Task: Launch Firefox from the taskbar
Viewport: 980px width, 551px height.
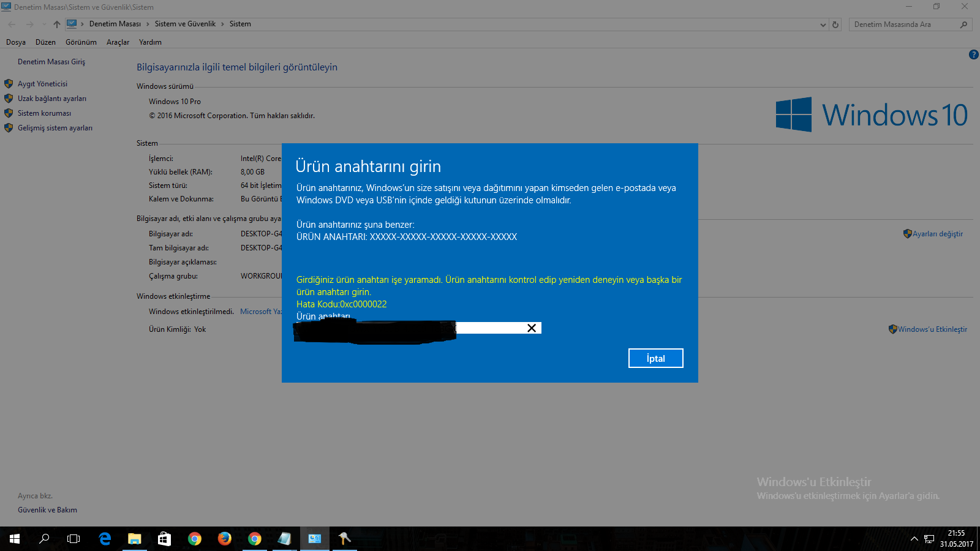Action: 225,539
